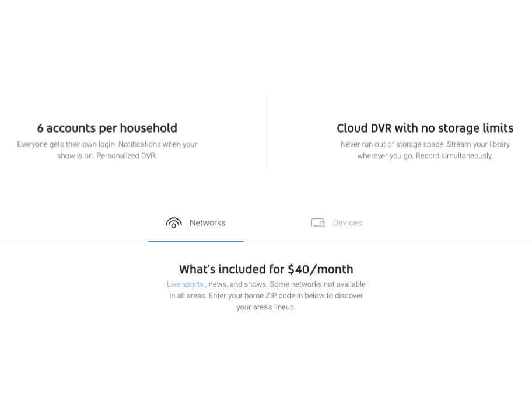Click the 'Notifications when your' text
Screen dimensions: 532x393
tap(157, 144)
